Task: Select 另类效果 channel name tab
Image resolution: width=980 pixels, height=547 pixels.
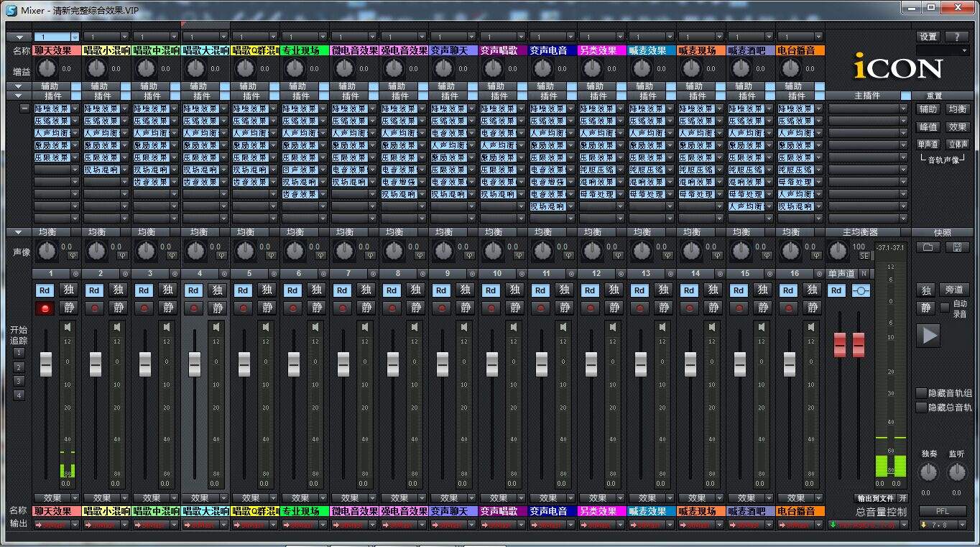Action: pyautogui.click(x=603, y=51)
